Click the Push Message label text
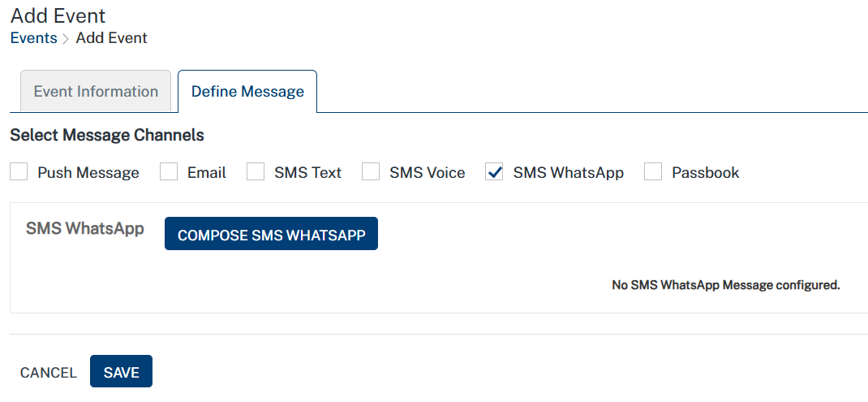Image resolution: width=868 pixels, height=402 pixels. click(88, 173)
